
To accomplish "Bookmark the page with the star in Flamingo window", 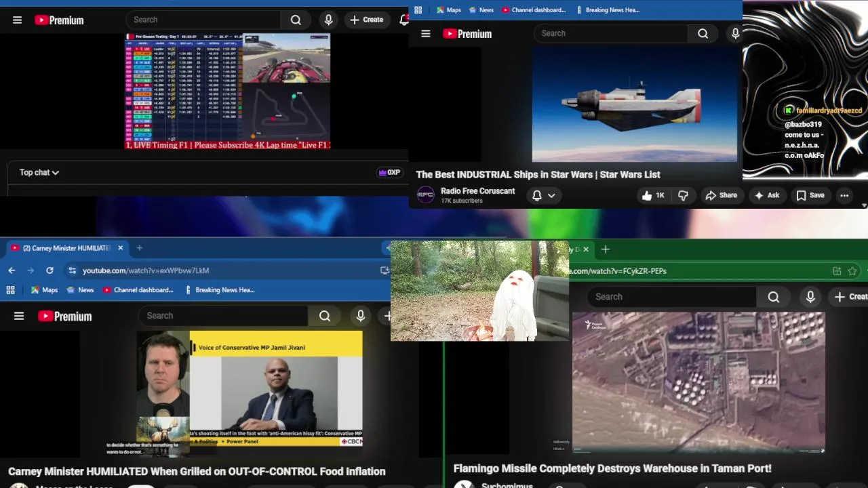I will (x=852, y=271).
